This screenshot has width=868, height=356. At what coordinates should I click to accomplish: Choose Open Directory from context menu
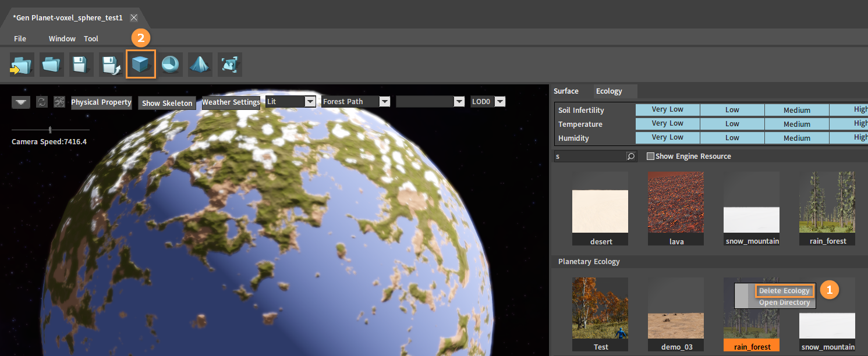(784, 302)
